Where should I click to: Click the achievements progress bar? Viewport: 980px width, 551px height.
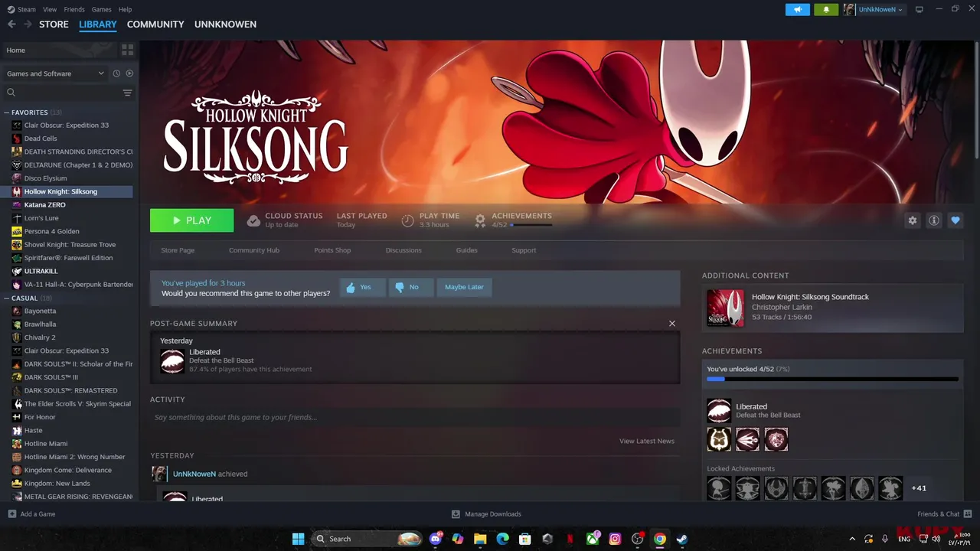[x=832, y=379]
